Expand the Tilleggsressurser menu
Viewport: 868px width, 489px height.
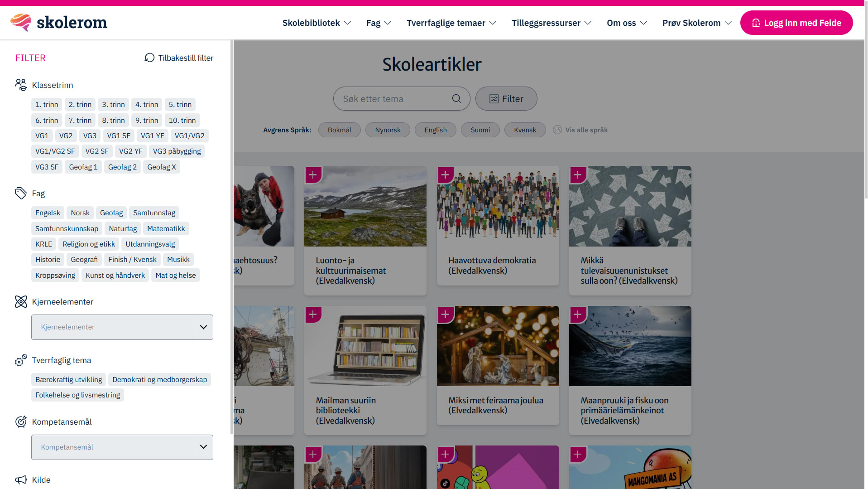[x=551, y=23]
